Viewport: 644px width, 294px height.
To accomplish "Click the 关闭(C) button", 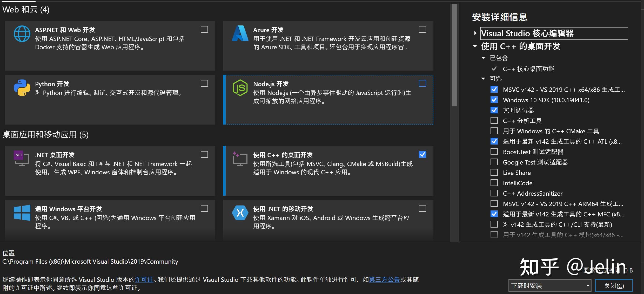I will 614,286.
